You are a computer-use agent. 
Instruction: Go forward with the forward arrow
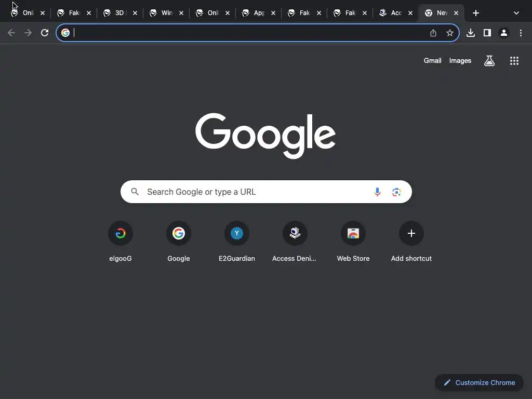pyautogui.click(x=28, y=33)
